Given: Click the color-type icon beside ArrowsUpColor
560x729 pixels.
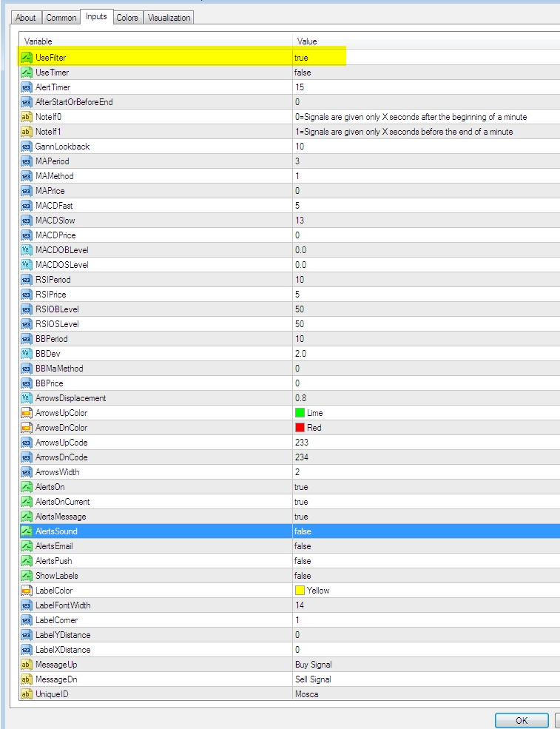Looking at the screenshot, I should [27, 413].
